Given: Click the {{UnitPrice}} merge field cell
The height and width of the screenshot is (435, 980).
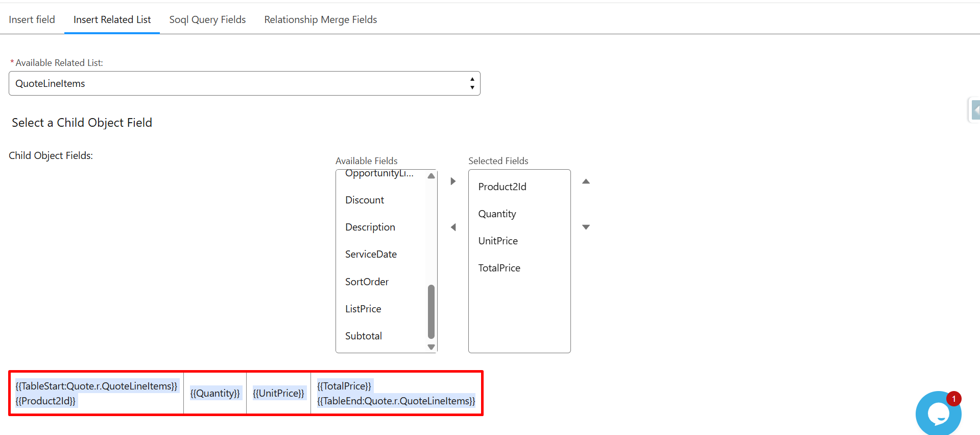Looking at the screenshot, I should click(278, 393).
